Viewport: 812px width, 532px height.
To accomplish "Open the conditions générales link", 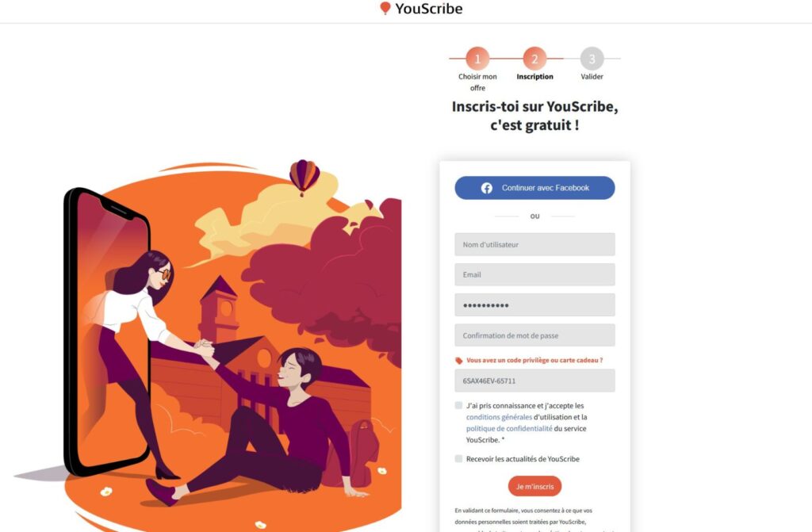I will pyautogui.click(x=499, y=417).
